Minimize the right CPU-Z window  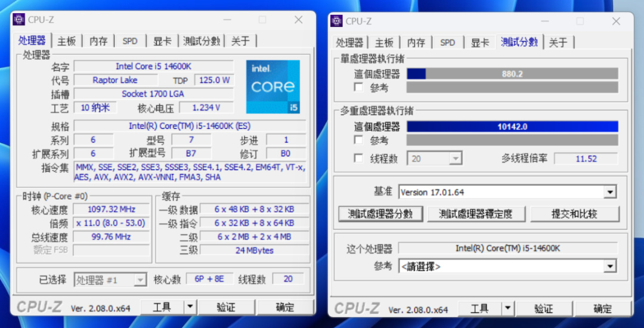coord(544,21)
